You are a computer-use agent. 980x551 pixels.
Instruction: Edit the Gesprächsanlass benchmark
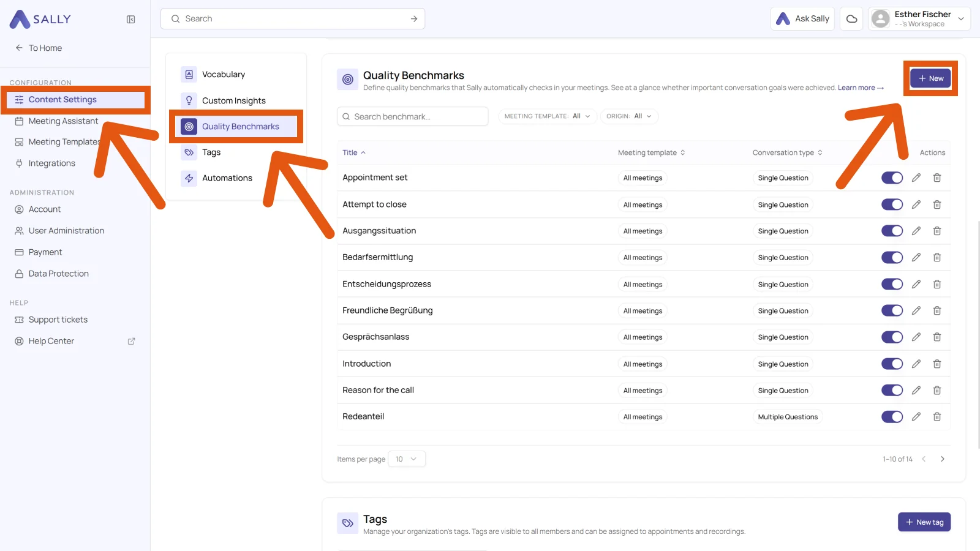pyautogui.click(x=916, y=337)
